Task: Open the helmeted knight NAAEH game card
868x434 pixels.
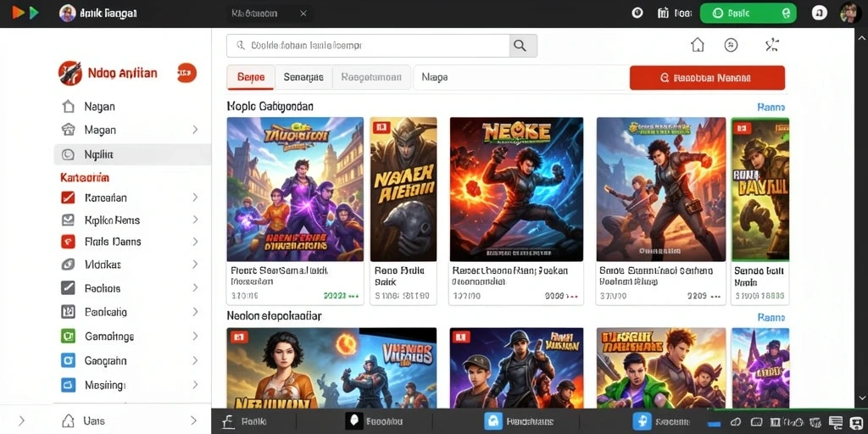Action: [403, 211]
